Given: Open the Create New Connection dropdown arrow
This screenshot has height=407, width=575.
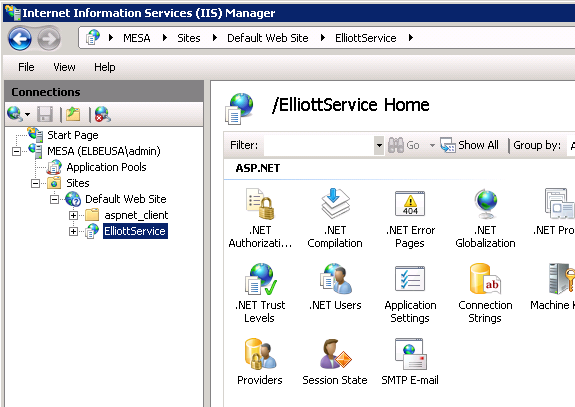Looking at the screenshot, I should [x=28, y=114].
